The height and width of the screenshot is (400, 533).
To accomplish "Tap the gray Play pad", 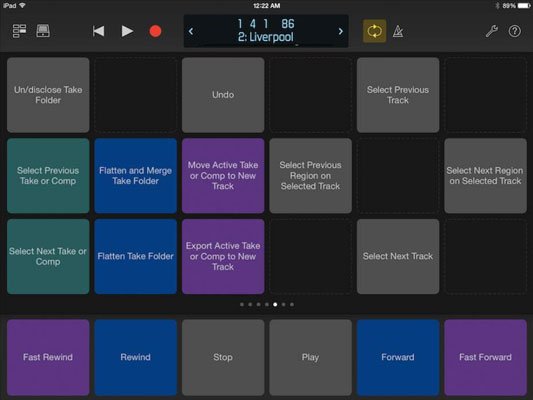I will pyautogui.click(x=311, y=357).
